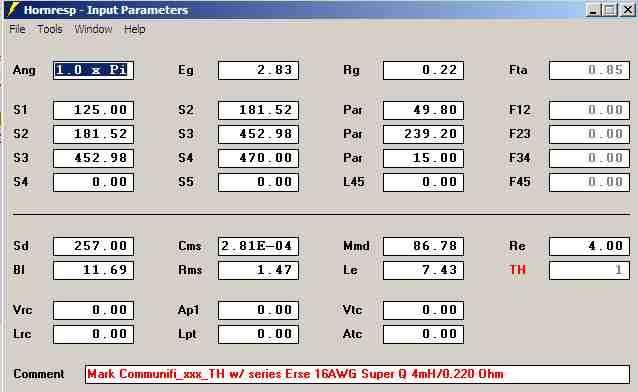The height and width of the screenshot is (392, 638).
Task: Click the S2 field in the Par 239.20 row
Action: click(x=93, y=134)
